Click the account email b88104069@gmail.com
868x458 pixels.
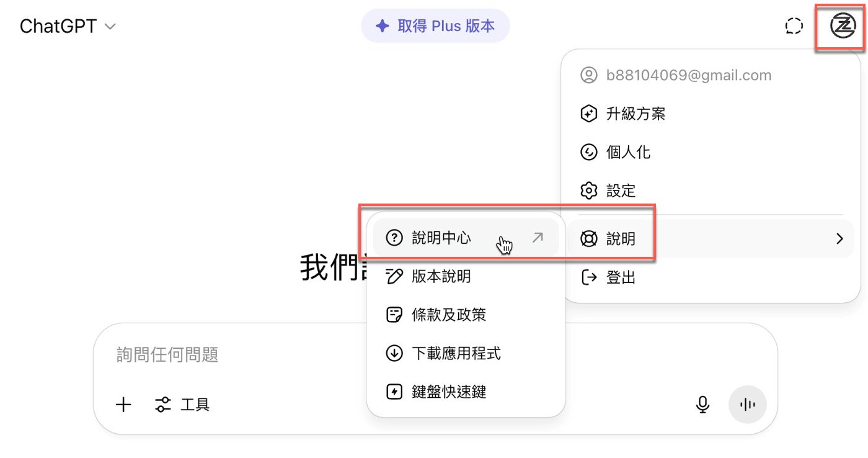(688, 76)
